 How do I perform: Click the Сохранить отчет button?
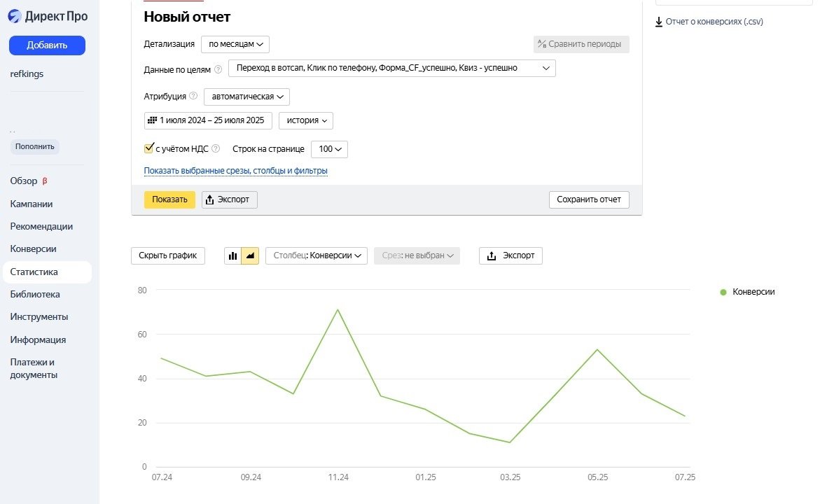[x=589, y=199]
